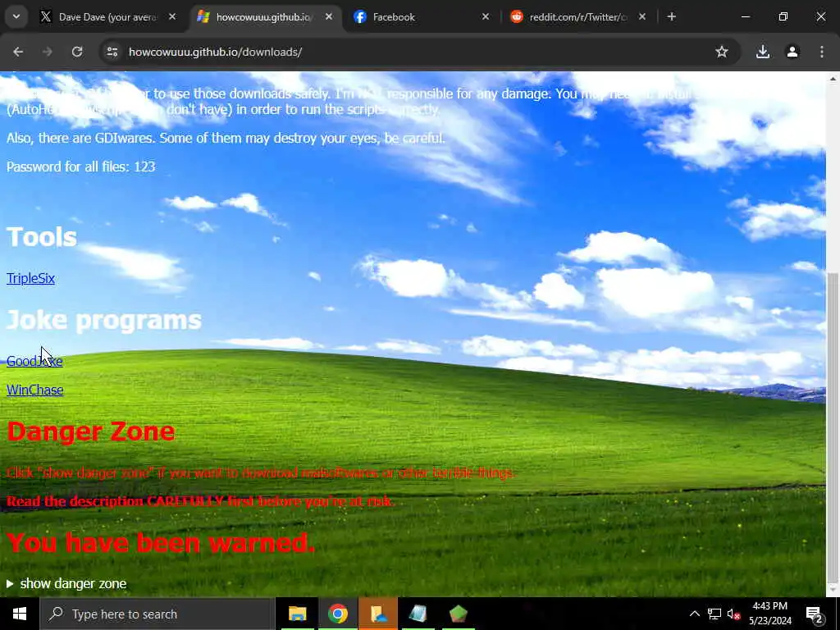The height and width of the screenshot is (630, 840).
Task: Show hidden system tray icons
Action: tap(694, 614)
